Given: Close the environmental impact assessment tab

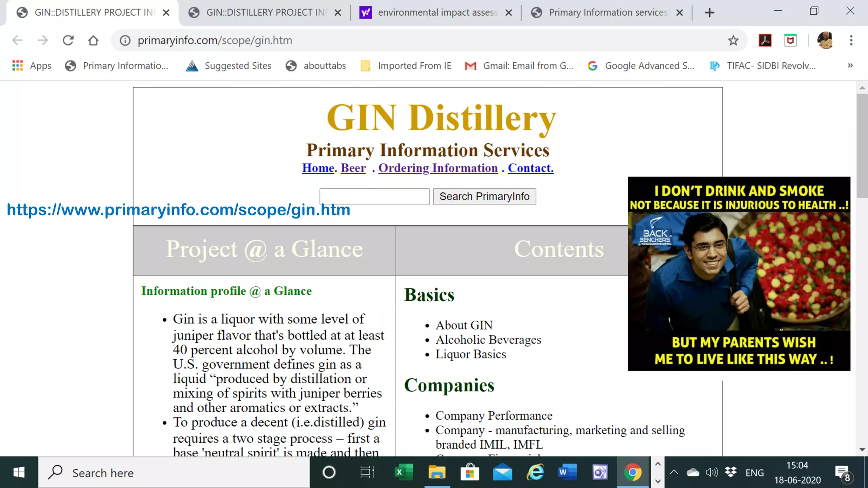Looking at the screenshot, I should tap(509, 13).
